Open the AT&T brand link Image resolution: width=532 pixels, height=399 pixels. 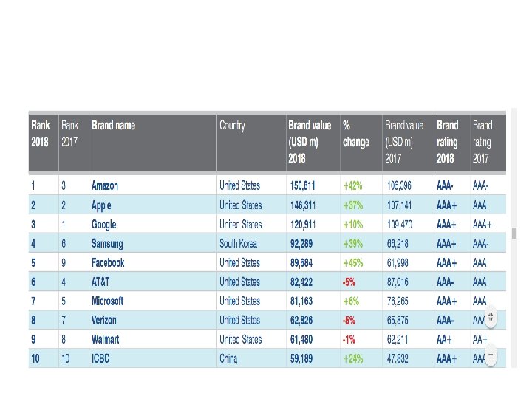[x=100, y=282]
